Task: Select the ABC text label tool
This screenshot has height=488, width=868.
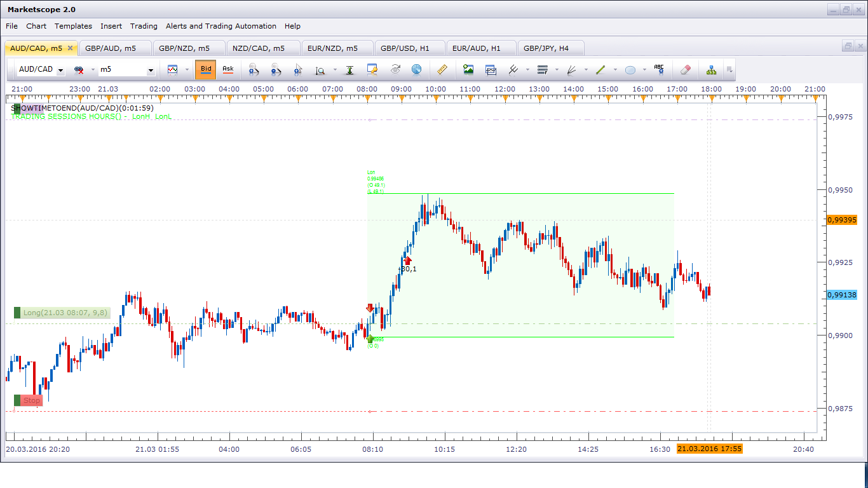Action: coord(659,69)
